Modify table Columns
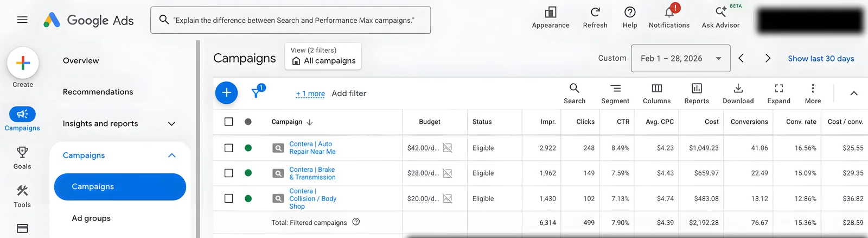 point(656,93)
